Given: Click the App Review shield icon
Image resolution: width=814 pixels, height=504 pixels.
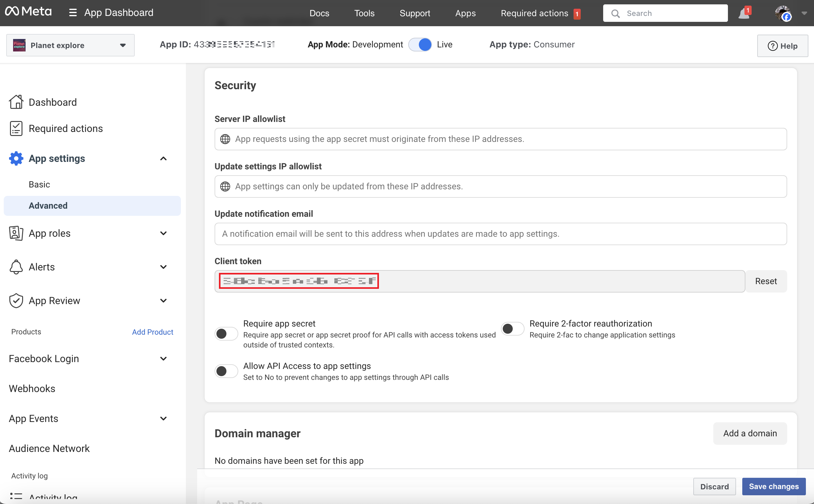Looking at the screenshot, I should [16, 301].
